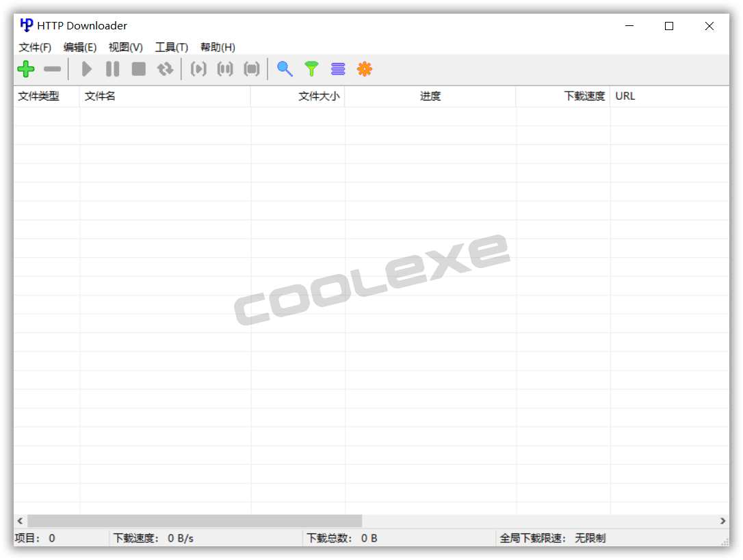Sort by the 文件大小 column header
Screen dimensions: 743x560
coord(298,96)
